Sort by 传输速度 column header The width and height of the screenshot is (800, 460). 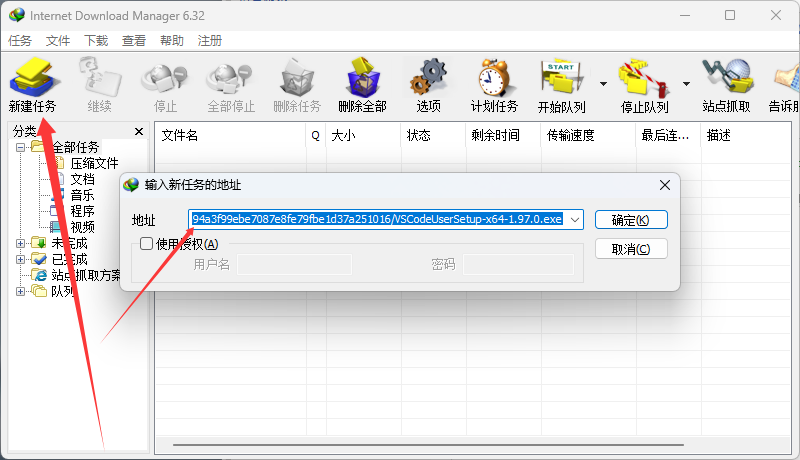click(x=588, y=135)
